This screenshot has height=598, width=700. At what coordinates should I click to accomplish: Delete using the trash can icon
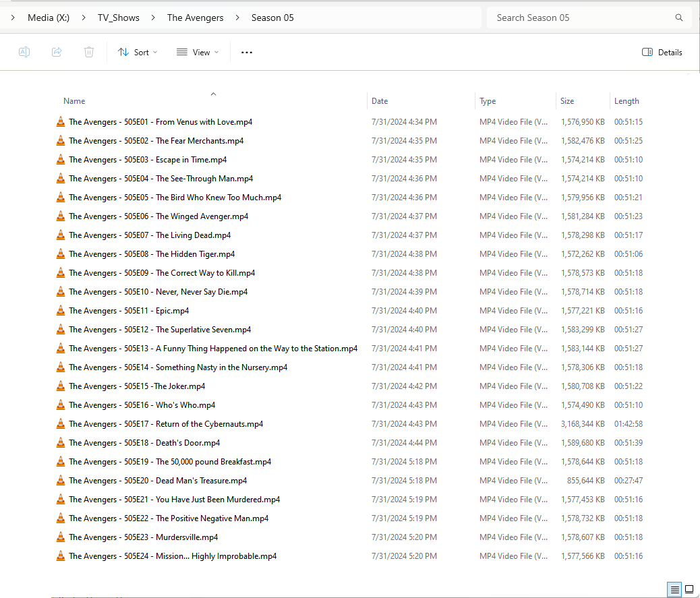point(88,52)
